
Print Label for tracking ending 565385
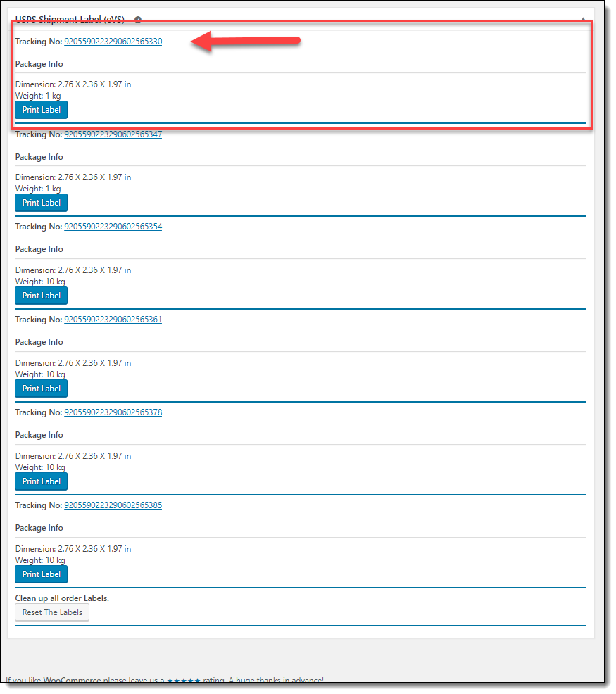point(42,574)
